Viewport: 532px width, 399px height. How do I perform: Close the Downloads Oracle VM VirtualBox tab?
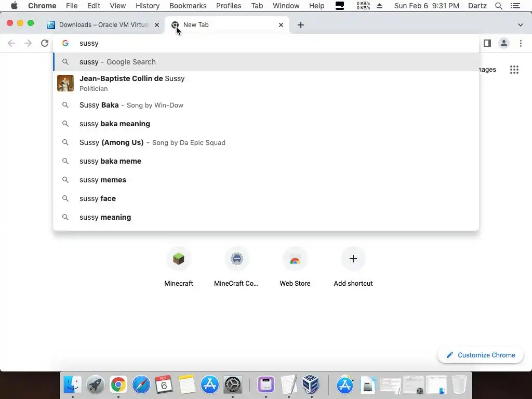pyautogui.click(x=157, y=25)
